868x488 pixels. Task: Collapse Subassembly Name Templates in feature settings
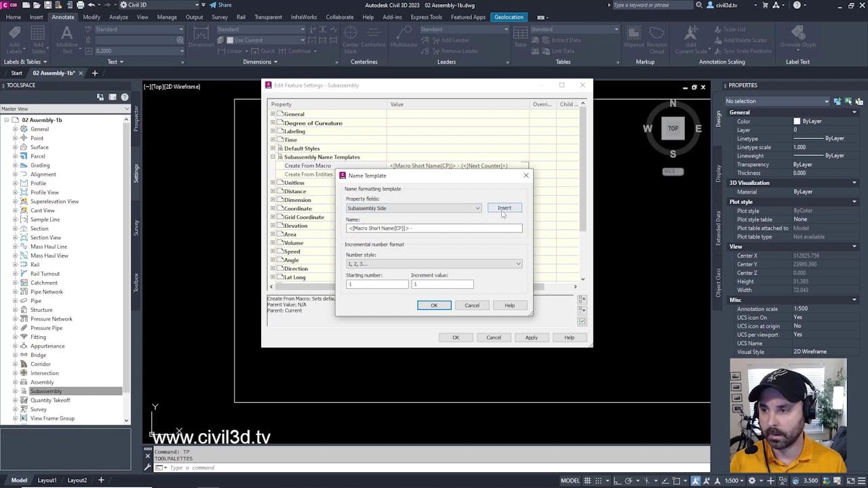[x=273, y=157]
